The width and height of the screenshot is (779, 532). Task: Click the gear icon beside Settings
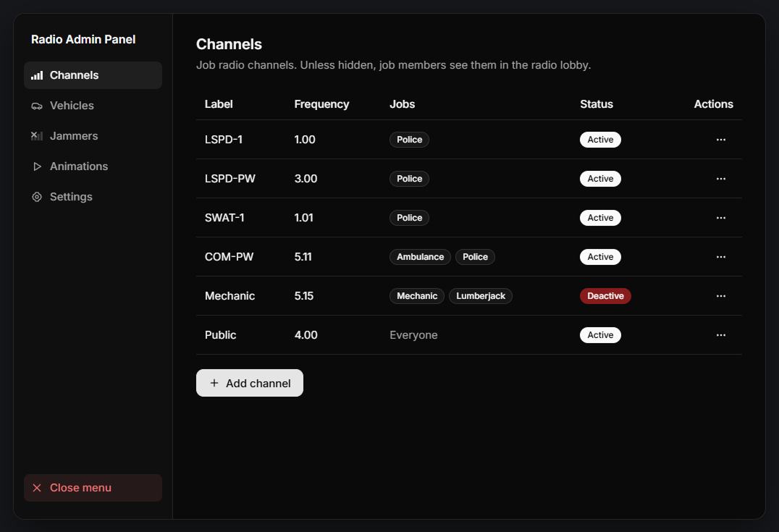click(37, 197)
